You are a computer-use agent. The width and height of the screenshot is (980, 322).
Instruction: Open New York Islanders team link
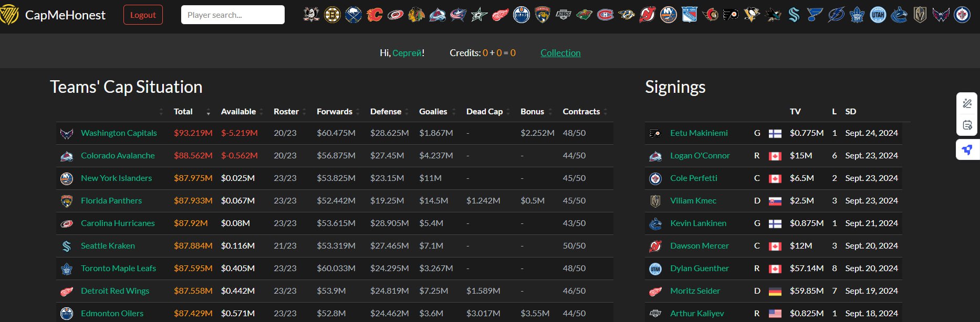[116, 178]
